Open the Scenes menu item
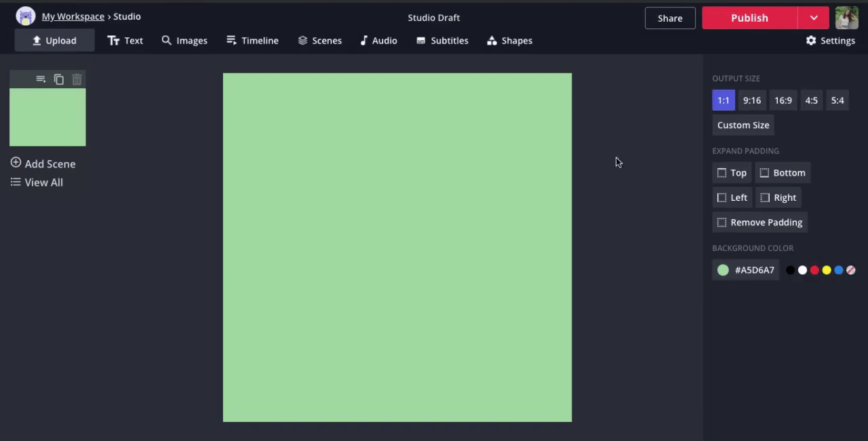The image size is (868, 441). (x=319, y=41)
